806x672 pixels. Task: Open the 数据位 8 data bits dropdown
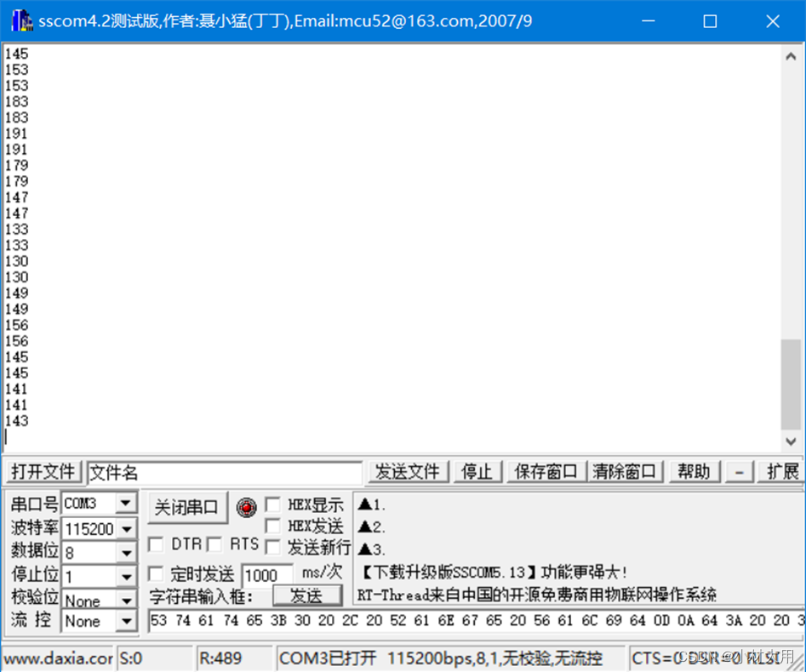click(x=126, y=553)
